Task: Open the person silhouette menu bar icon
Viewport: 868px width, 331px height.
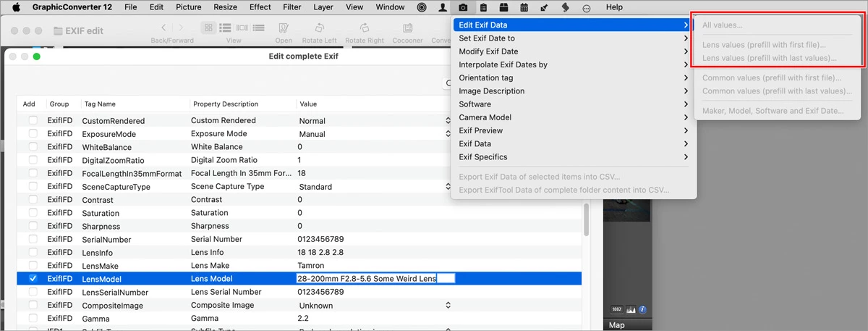Action: pyautogui.click(x=443, y=7)
